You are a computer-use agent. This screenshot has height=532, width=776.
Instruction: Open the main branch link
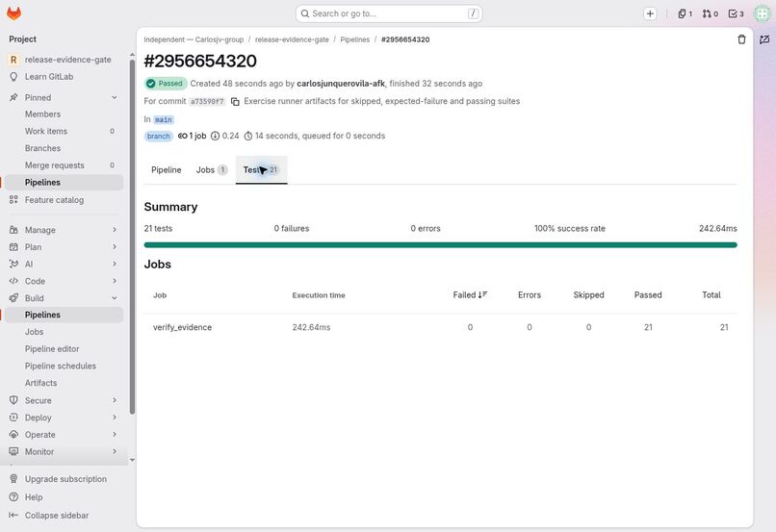[x=164, y=119]
